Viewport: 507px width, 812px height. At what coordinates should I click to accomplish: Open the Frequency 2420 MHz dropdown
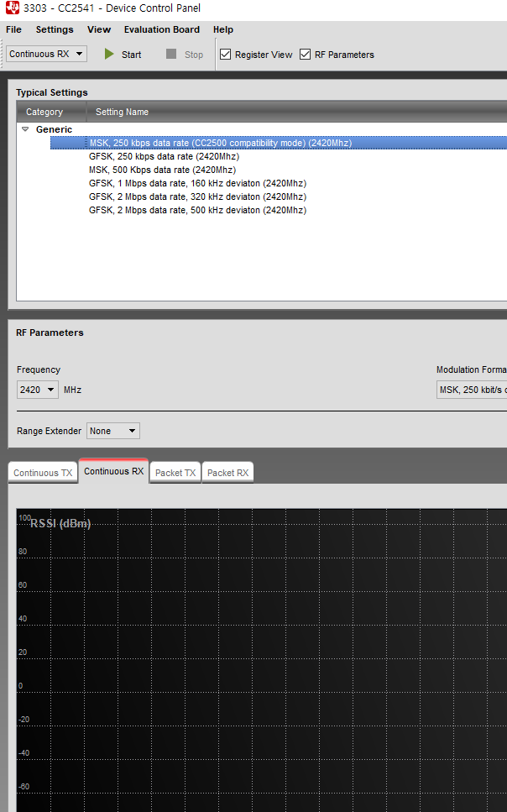tap(37, 390)
